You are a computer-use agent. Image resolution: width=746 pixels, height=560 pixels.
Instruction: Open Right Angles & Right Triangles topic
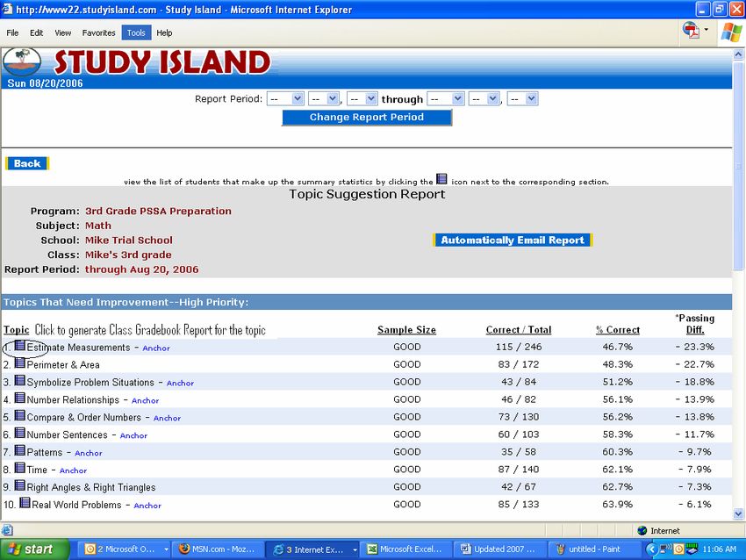coord(91,487)
